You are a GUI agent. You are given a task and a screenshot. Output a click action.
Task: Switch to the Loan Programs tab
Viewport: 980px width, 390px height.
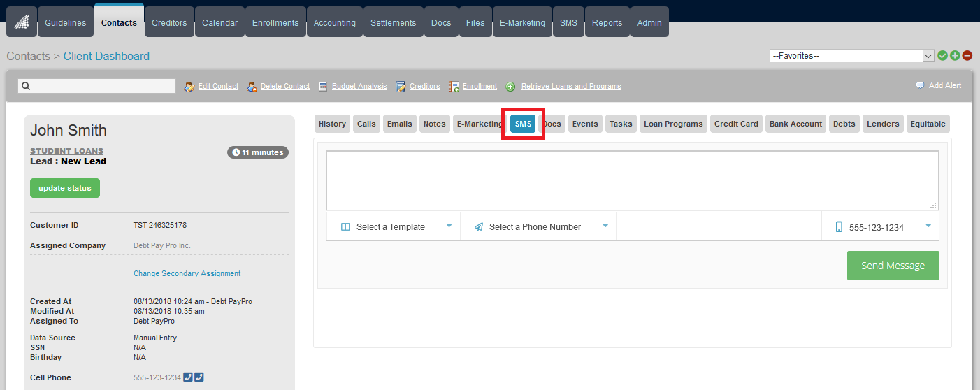[673, 124]
